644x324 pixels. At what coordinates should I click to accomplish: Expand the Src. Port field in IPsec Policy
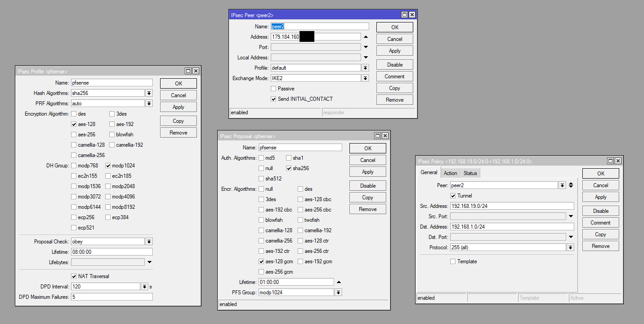(571, 216)
